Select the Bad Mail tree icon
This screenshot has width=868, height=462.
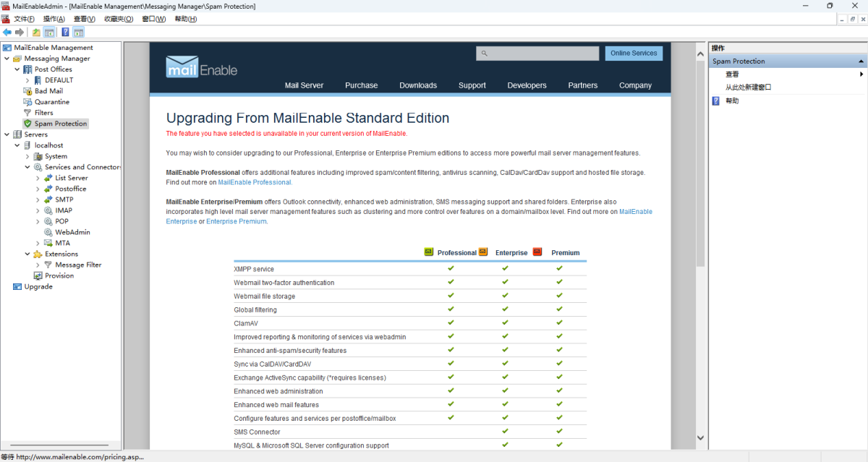(28, 91)
